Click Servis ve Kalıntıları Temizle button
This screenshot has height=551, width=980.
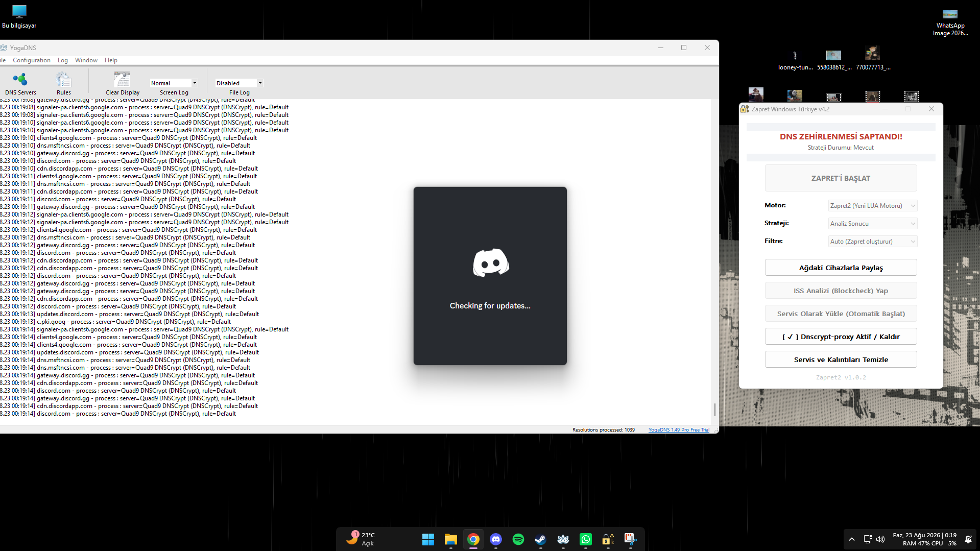tap(841, 360)
